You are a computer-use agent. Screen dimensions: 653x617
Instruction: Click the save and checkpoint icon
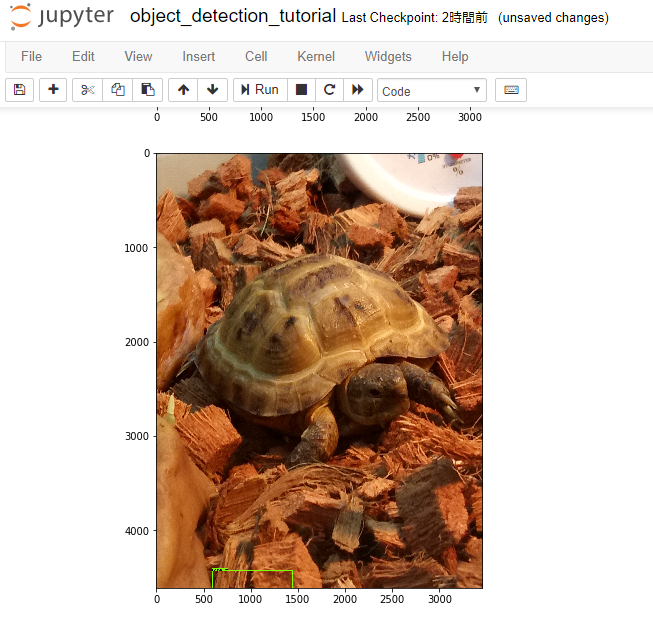click(x=20, y=90)
